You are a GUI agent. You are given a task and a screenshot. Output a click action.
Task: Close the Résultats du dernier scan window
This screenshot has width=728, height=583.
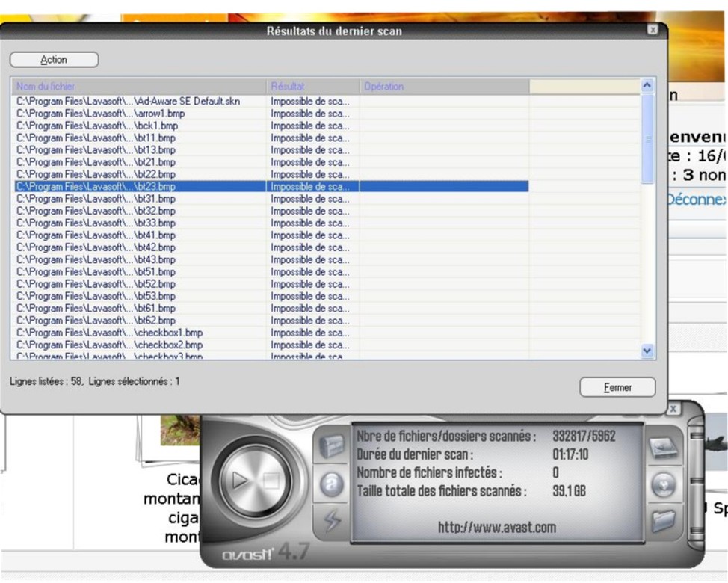pyautogui.click(x=653, y=30)
